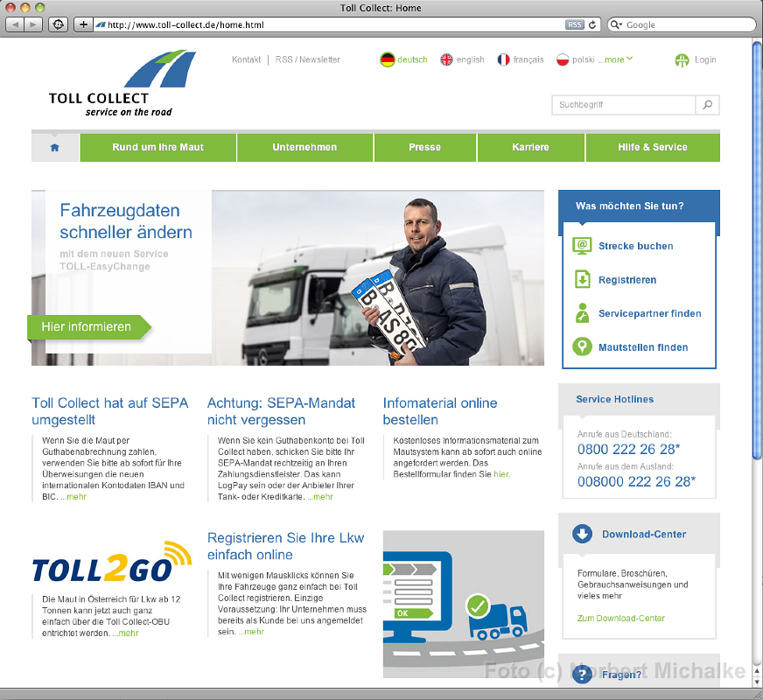
Task: Click the Servicepartner finden wrench icon
Action: 582,313
